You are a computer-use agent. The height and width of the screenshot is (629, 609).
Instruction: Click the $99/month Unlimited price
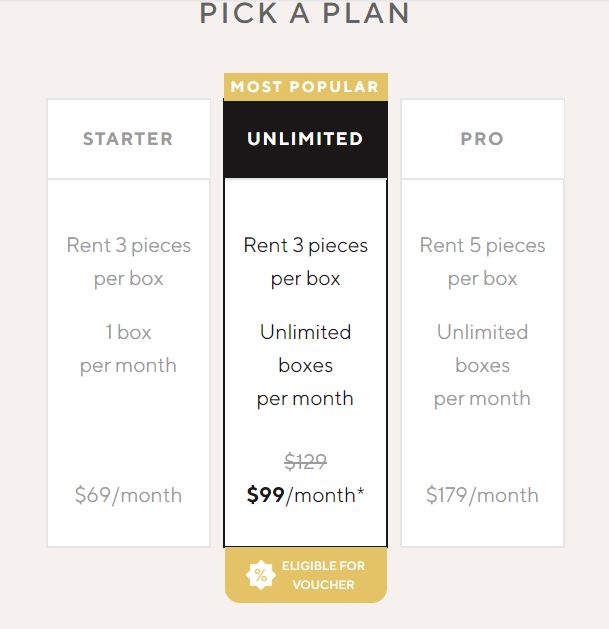[x=305, y=495]
